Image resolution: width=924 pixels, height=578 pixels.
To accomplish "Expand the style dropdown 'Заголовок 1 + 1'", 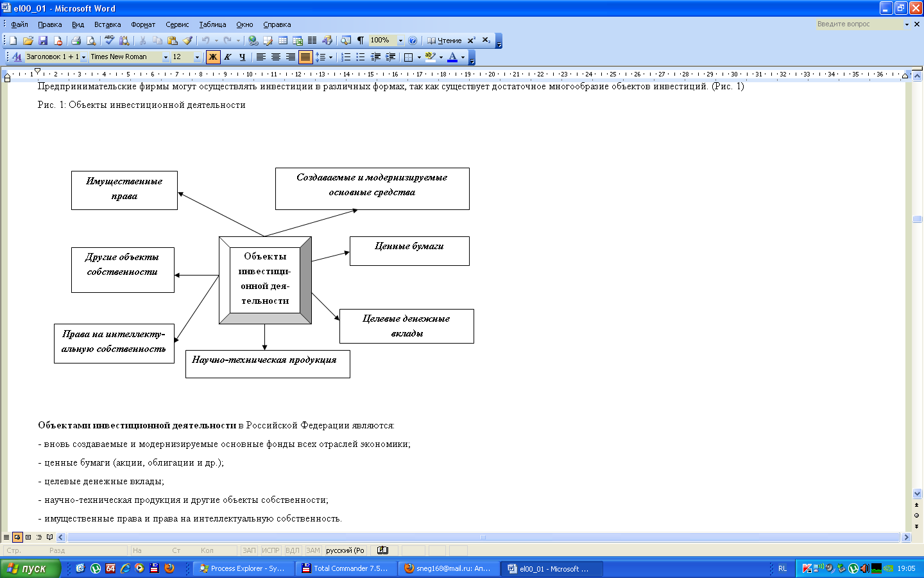I will coord(83,57).
